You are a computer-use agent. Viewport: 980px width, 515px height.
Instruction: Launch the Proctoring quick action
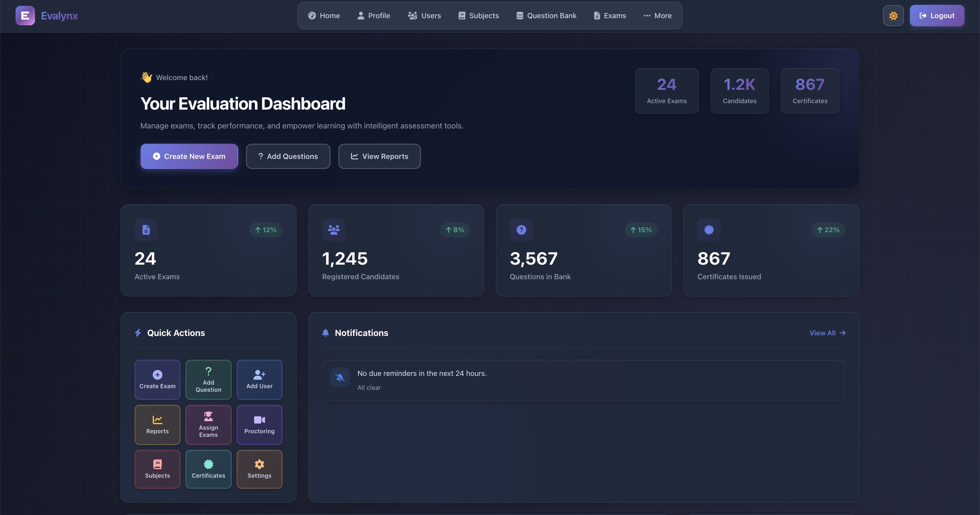click(x=259, y=425)
